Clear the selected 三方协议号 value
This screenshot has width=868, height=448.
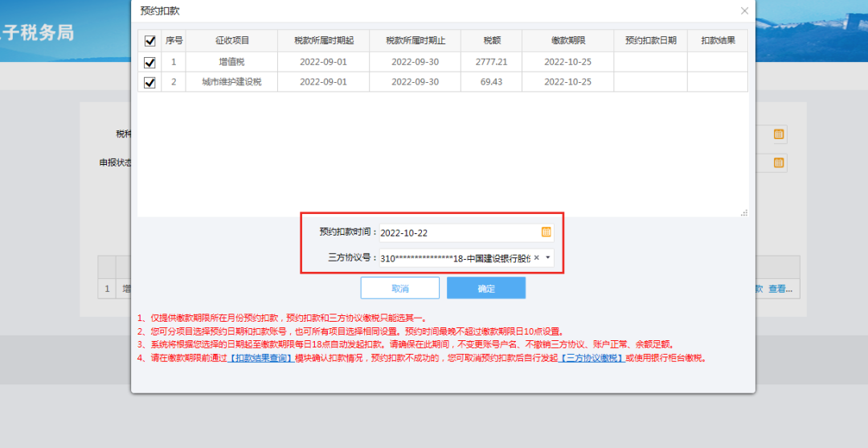pyautogui.click(x=536, y=257)
